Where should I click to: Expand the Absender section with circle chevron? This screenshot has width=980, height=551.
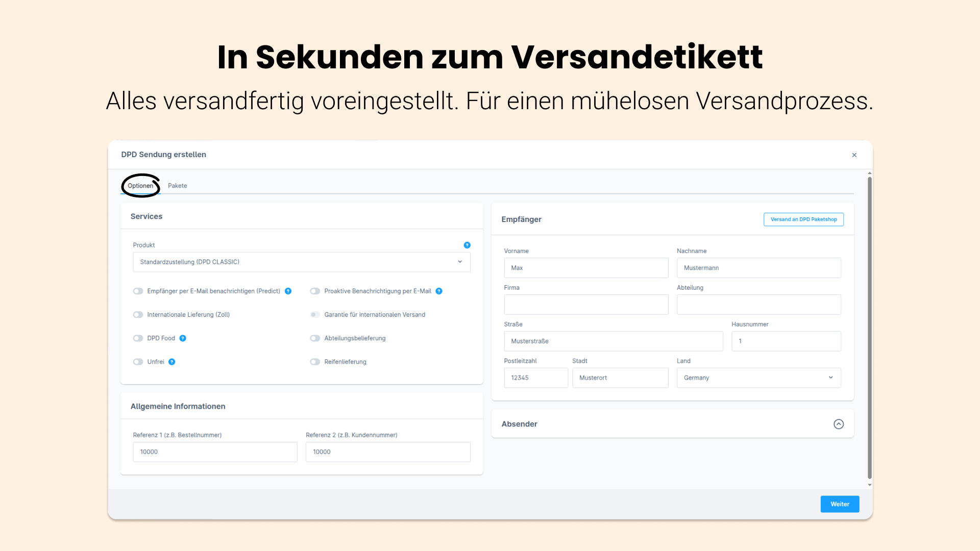839,424
